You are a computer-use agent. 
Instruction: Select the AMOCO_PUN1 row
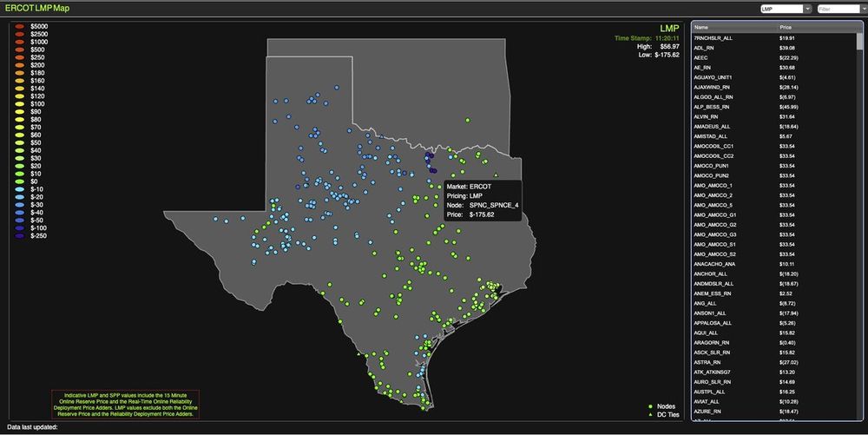pyautogui.click(x=774, y=166)
